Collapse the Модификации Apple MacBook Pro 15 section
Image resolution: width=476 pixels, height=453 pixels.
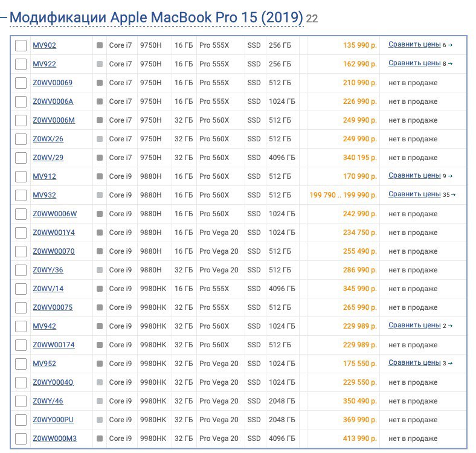tap(156, 18)
